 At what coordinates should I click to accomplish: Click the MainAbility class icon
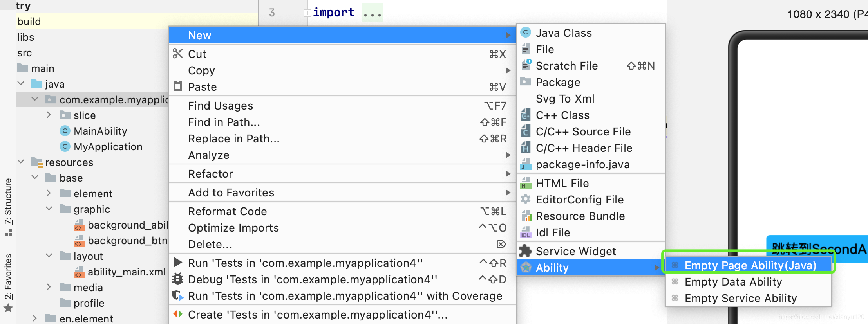(x=65, y=131)
